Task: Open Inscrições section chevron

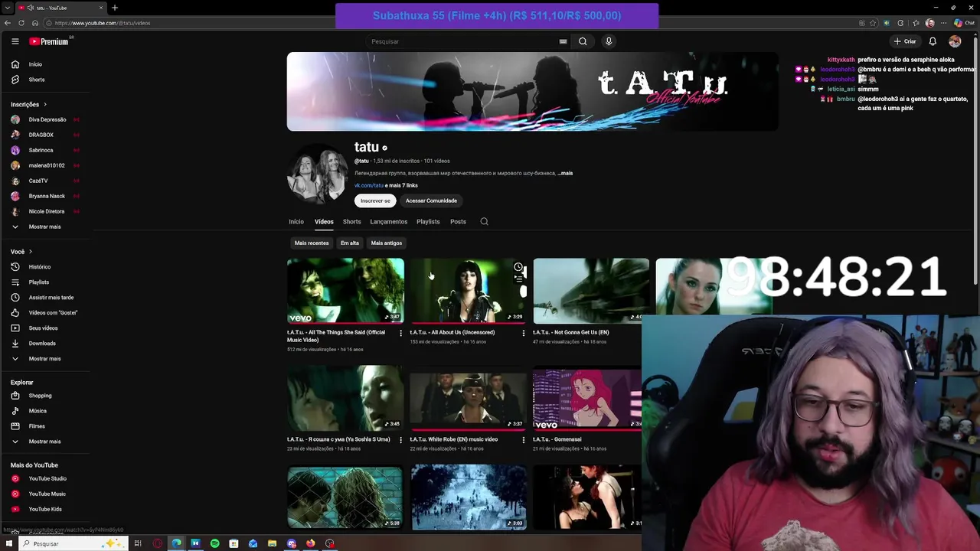Action: (45, 105)
